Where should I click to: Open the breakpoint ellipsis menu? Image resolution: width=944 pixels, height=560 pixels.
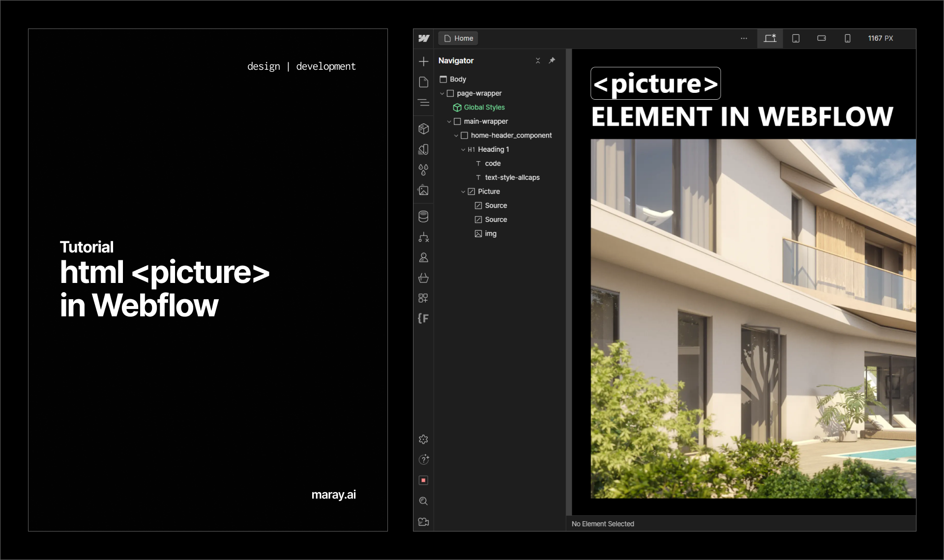744,38
